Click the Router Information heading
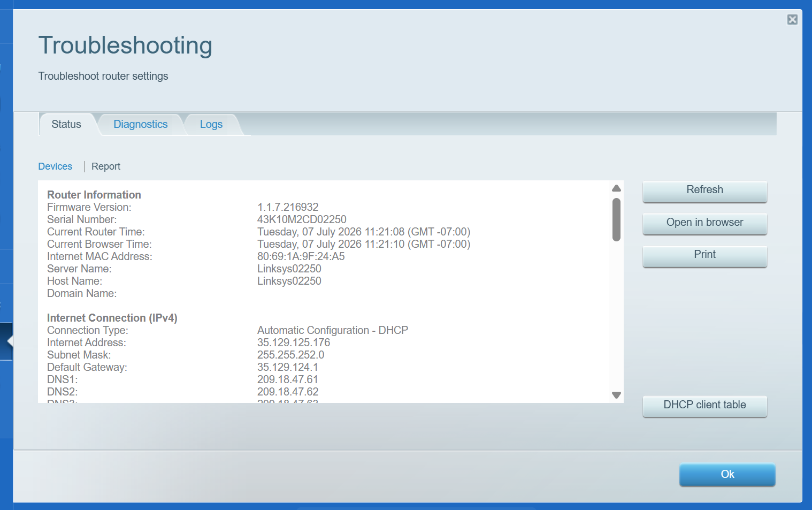This screenshot has height=510, width=812. click(94, 195)
